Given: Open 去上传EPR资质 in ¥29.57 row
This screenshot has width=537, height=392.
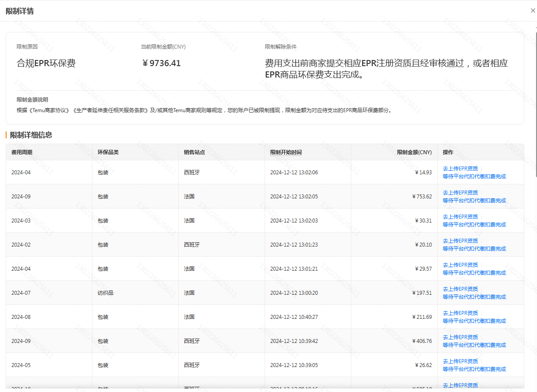Looking at the screenshot, I should pos(460,265).
